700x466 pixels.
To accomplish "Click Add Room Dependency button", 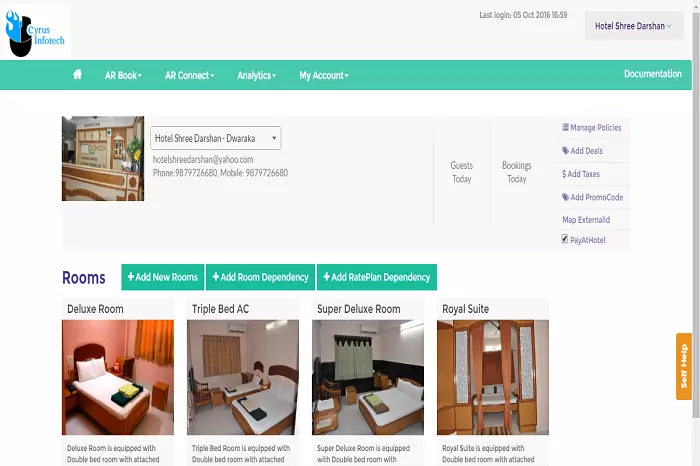I will [261, 277].
